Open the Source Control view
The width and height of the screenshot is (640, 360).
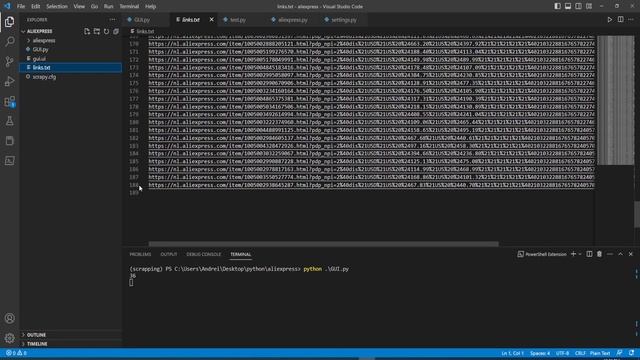point(9,62)
